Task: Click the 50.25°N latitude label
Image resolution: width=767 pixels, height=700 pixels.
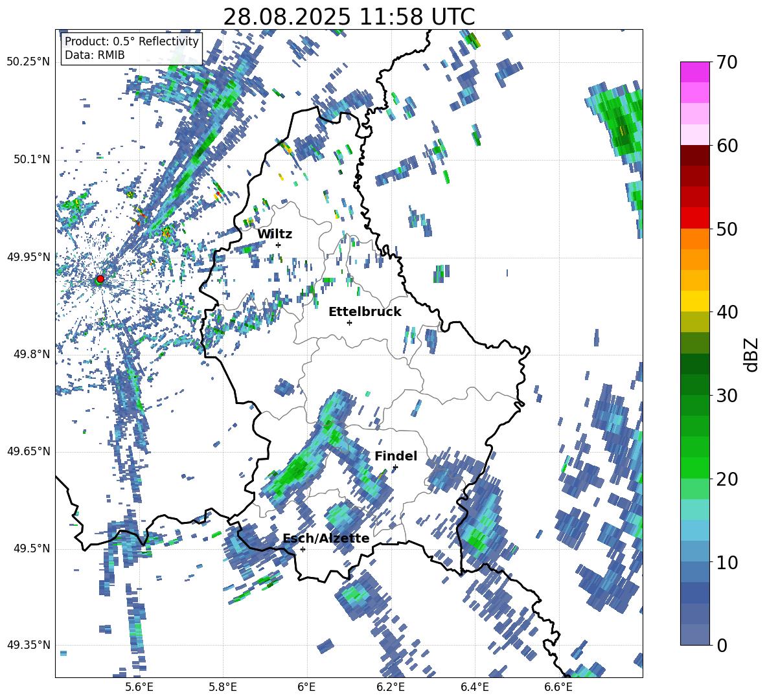Action: (29, 62)
